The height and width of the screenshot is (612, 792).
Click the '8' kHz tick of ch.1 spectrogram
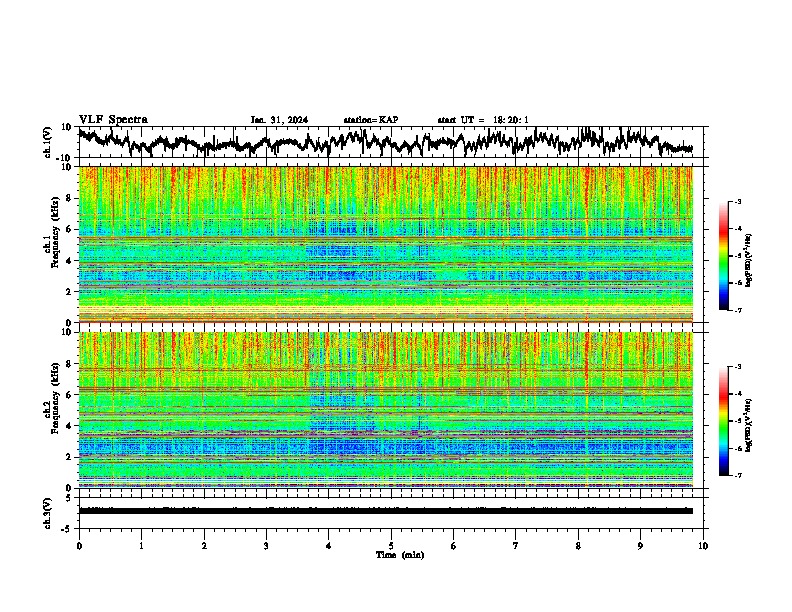click(69, 198)
